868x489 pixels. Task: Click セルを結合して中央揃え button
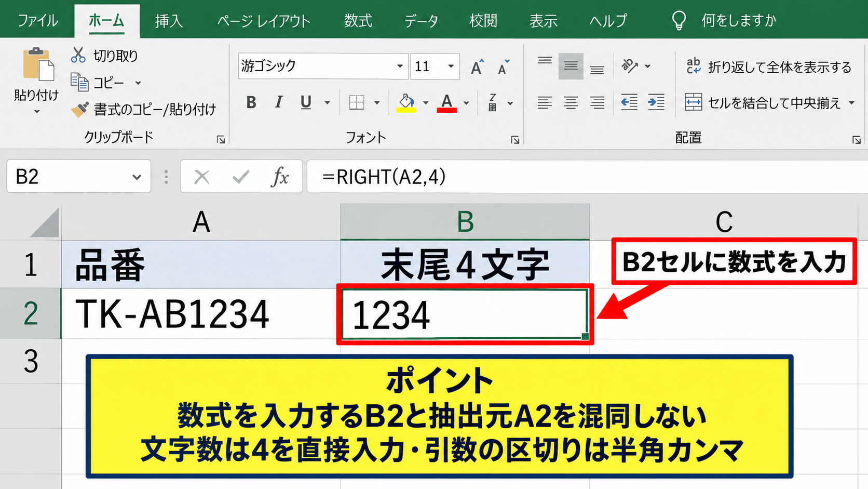(x=762, y=103)
